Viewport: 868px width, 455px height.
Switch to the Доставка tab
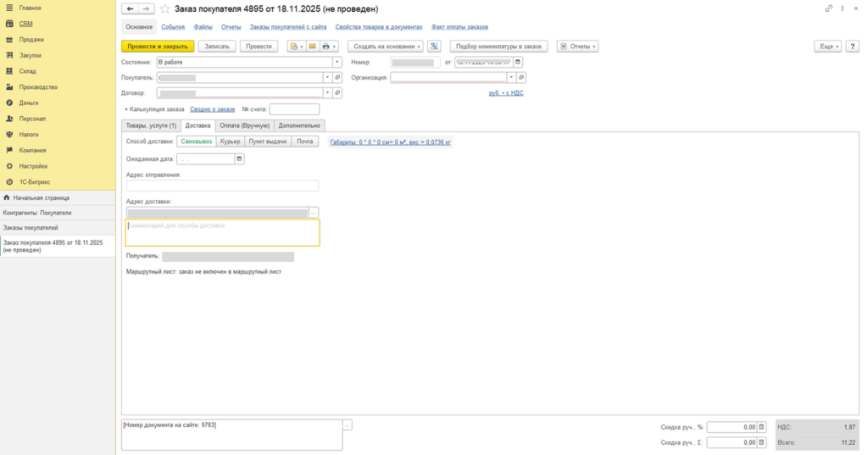pos(198,125)
